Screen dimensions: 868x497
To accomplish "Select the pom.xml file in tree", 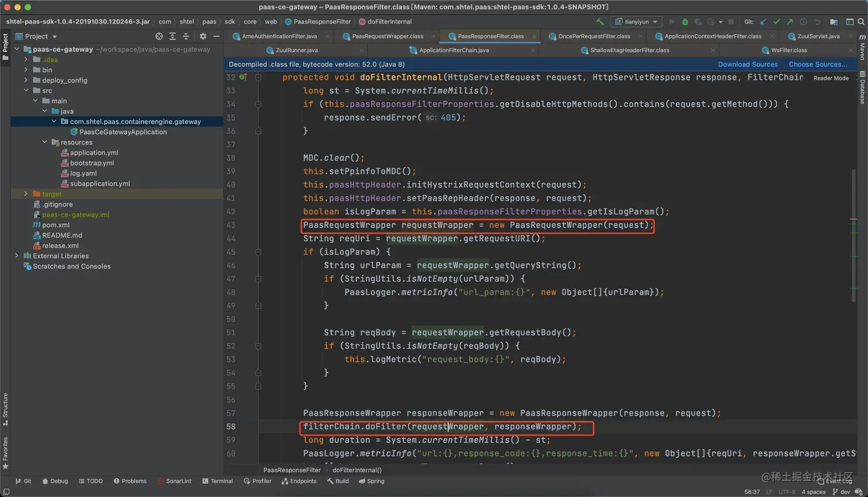I will pyautogui.click(x=56, y=225).
